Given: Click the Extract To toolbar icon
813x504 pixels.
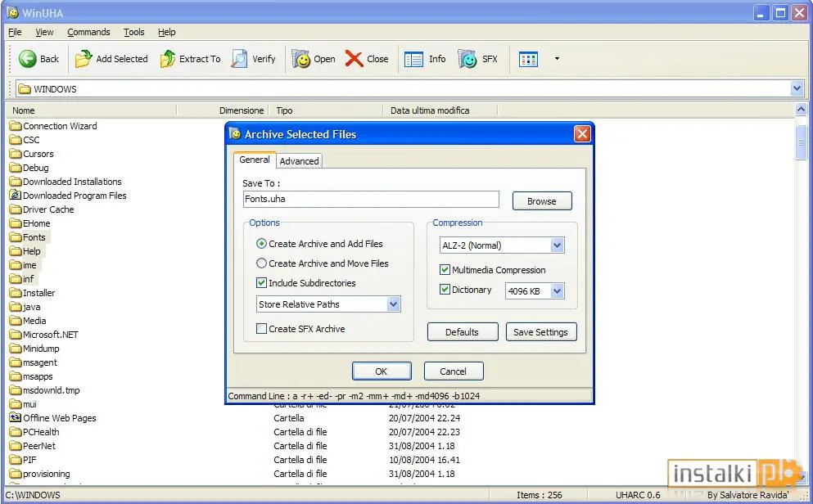Looking at the screenshot, I should click(x=168, y=59).
